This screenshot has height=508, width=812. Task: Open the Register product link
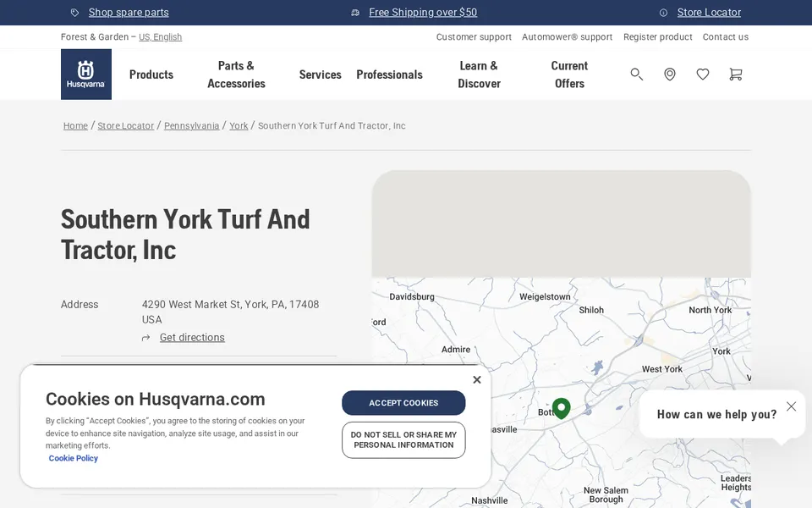pyautogui.click(x=658, y=36)
